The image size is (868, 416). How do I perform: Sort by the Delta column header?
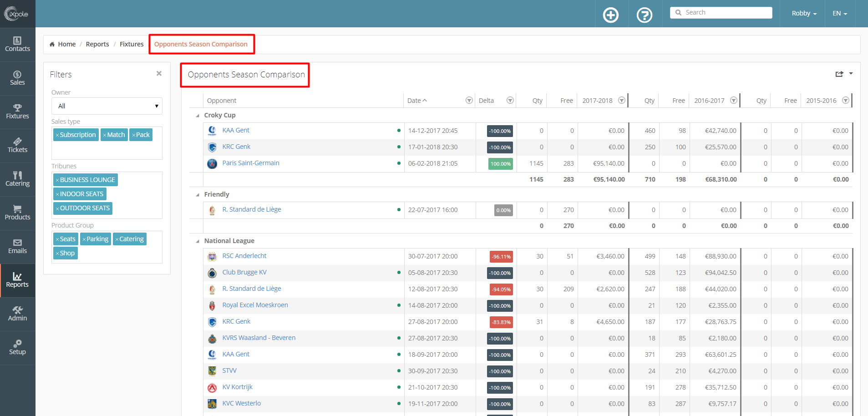486,101
